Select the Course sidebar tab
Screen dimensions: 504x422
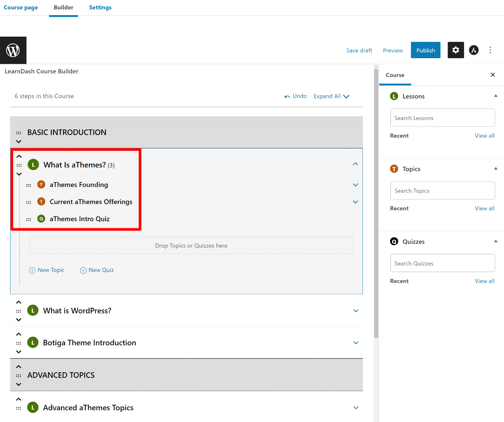(x=395, y=75)
